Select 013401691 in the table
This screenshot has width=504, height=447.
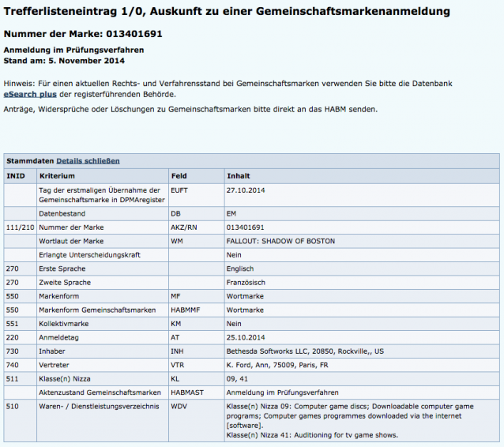tap(362, 227)
